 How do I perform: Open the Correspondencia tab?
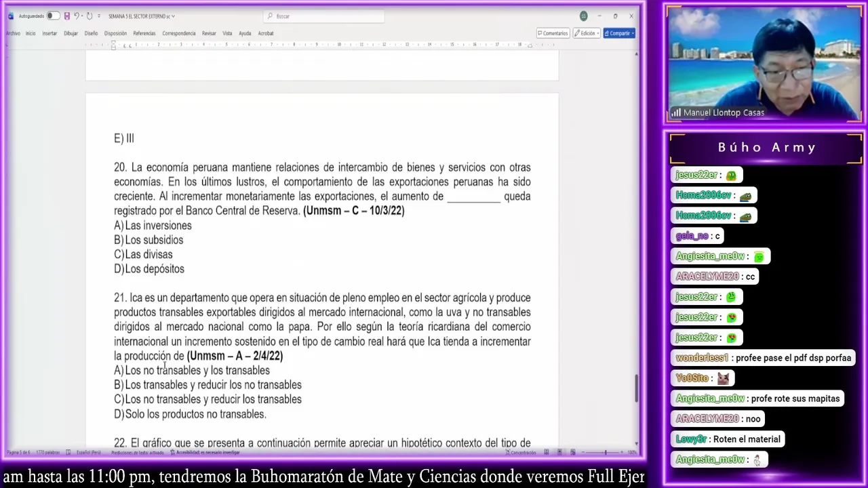click(178, 33)
